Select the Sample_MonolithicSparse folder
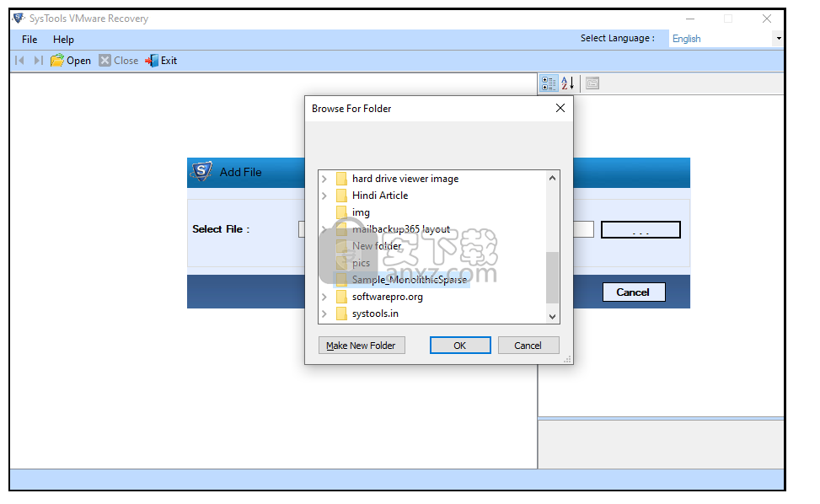 coord(410,280)
